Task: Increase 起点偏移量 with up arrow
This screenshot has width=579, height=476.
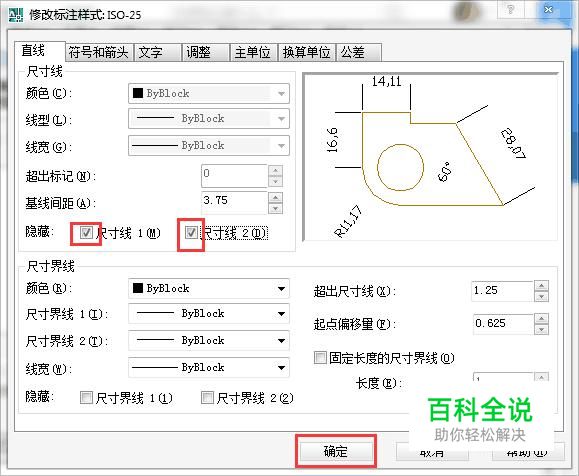Action: pyautogui.click(x=541, y=318)
